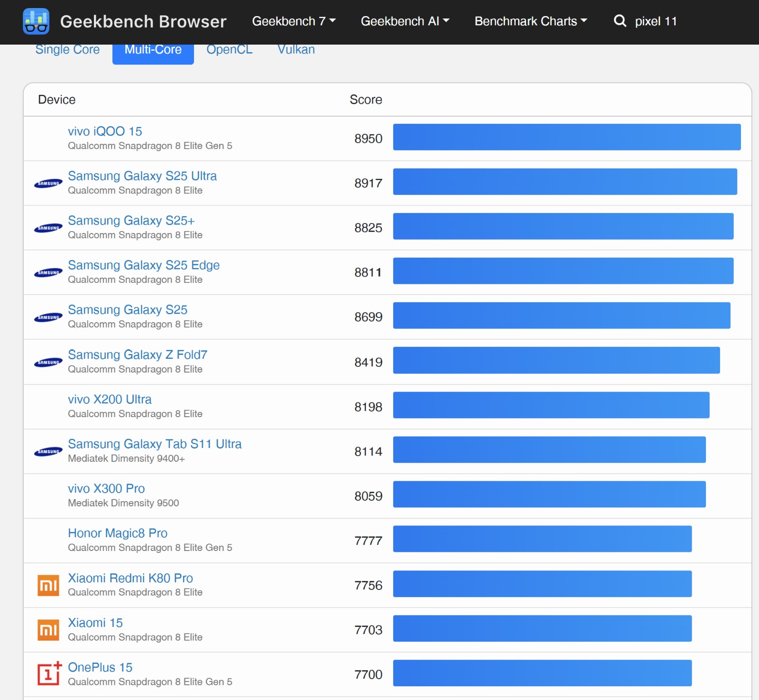This screenshot has width=759, height=700.
Task: Click the score value 7777
Action: (369, 541)
